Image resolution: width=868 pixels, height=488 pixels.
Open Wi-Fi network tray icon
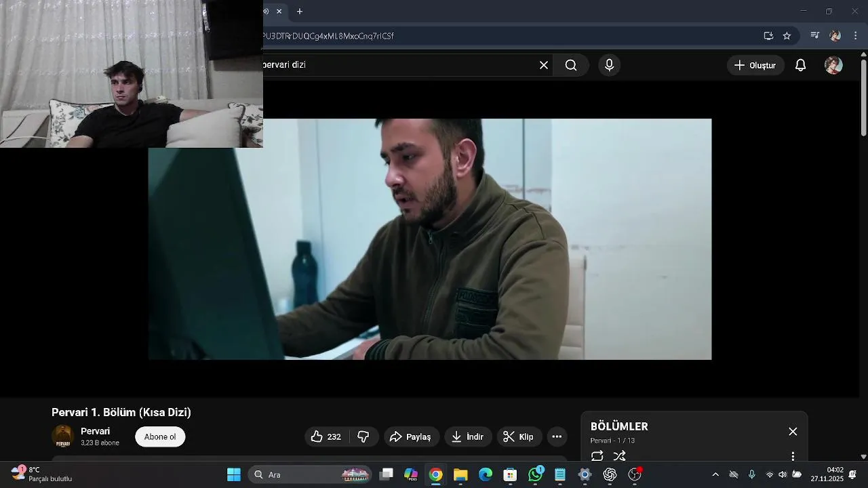coord(770,474)
